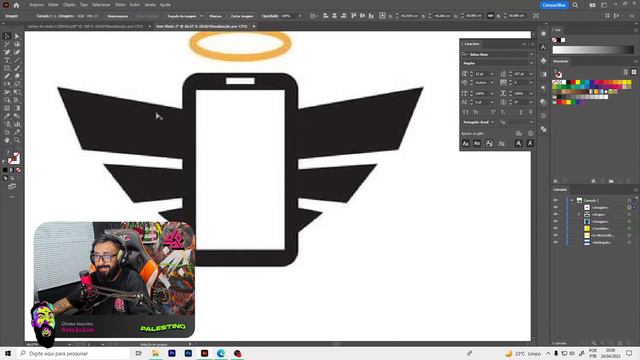Screen dimensions: 640x360
Task: Open the Editar menu
Action: point(53,5)
